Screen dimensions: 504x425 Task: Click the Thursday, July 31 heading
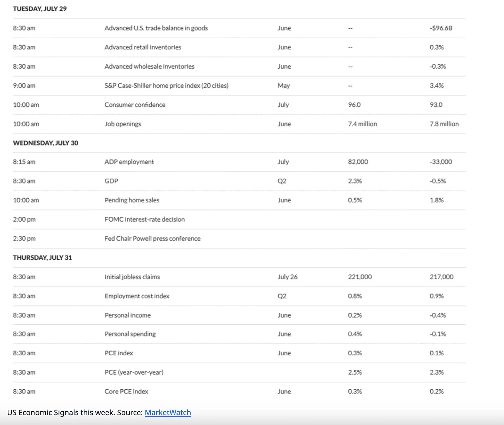43,258
